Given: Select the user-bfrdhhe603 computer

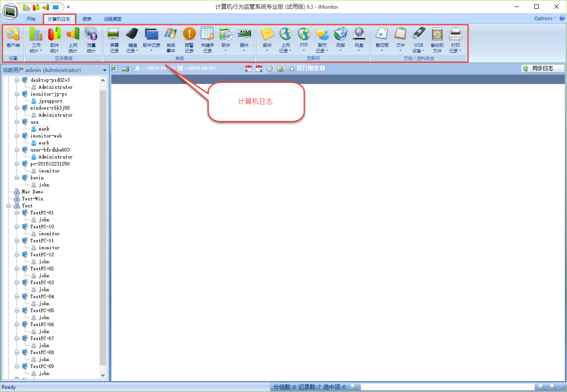Looking at the screenshot, I should [x=50, y=150].
